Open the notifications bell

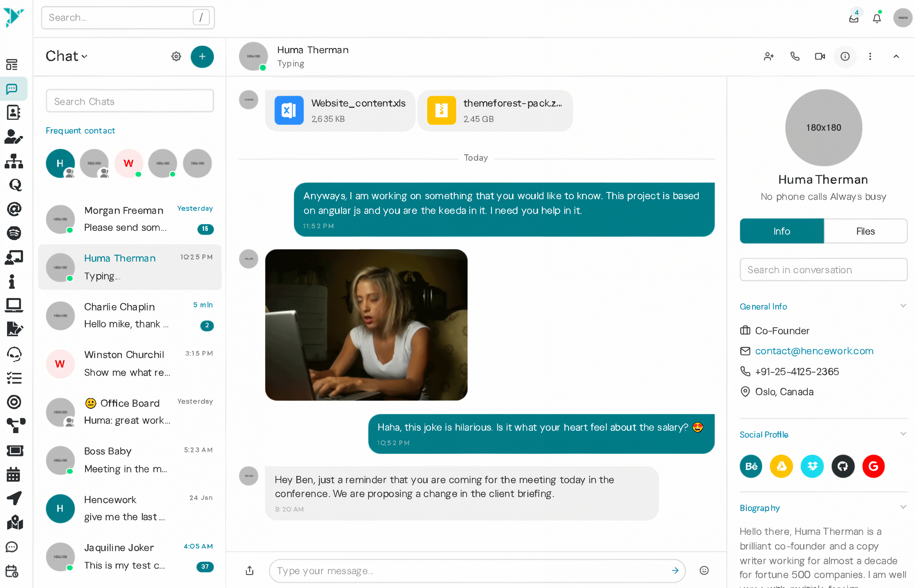[x=877, y=18]
